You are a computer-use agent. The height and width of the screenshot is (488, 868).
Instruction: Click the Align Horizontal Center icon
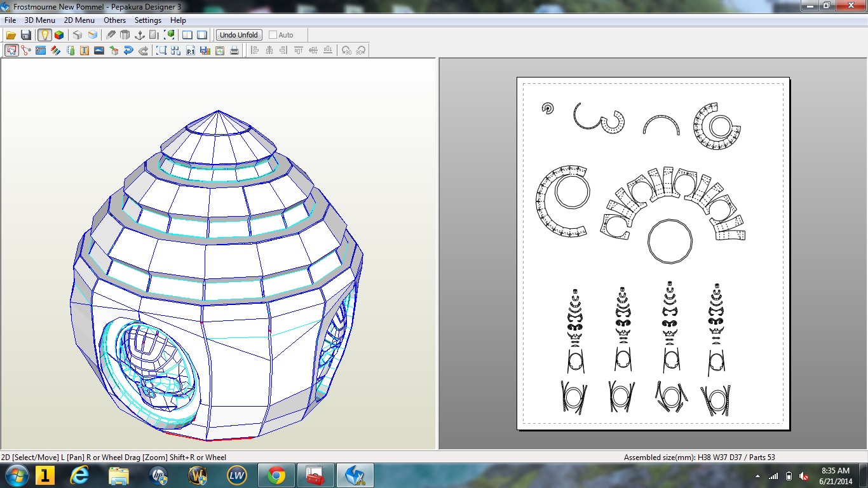[269, 50]
